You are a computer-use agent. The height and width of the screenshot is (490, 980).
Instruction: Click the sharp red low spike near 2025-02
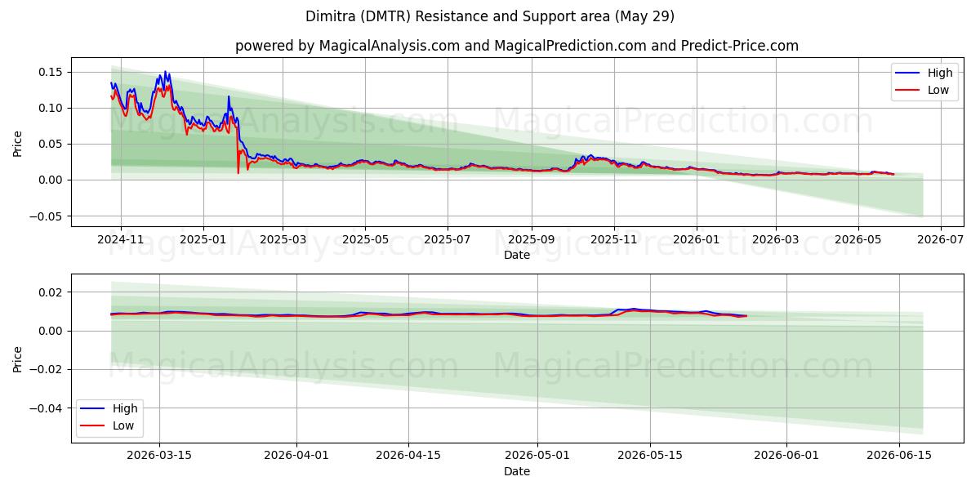coord(238,172)
